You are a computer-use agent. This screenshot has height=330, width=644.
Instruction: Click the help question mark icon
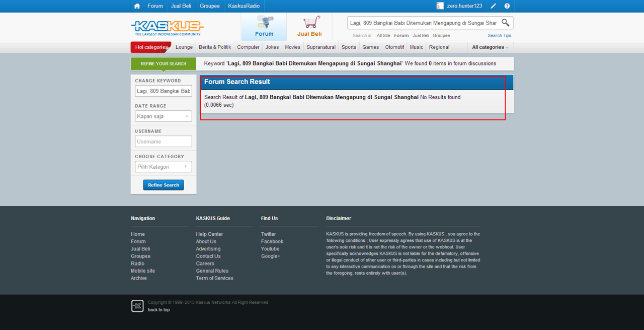(507, 6)
